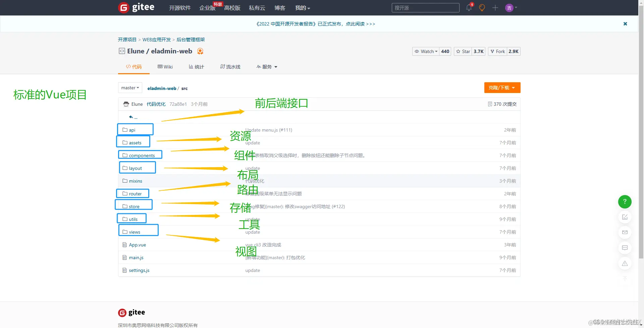Click the 开源项目 breadcrumb link

tap(127, 40)
